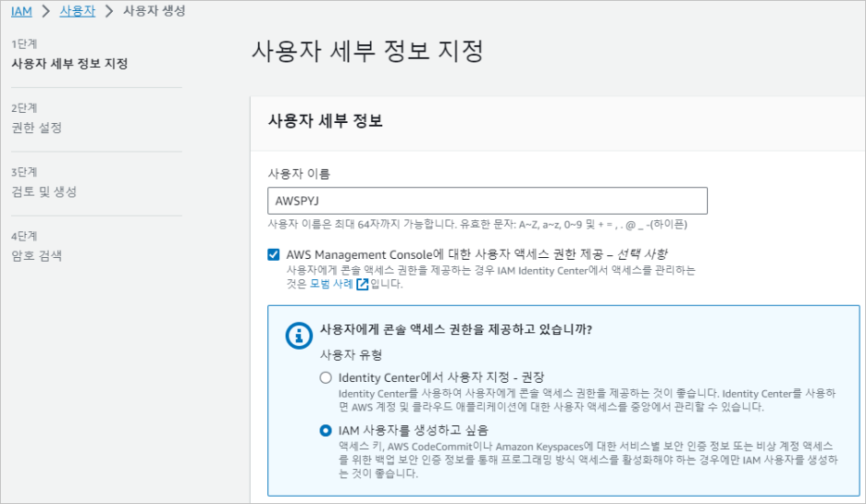
Task: Go to the 사용자 breadcrumb link
Action: [78, 11]
